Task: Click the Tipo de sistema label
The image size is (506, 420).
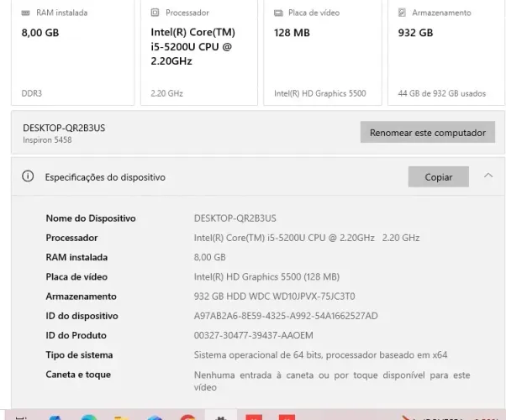Action: tap(79, 354)
